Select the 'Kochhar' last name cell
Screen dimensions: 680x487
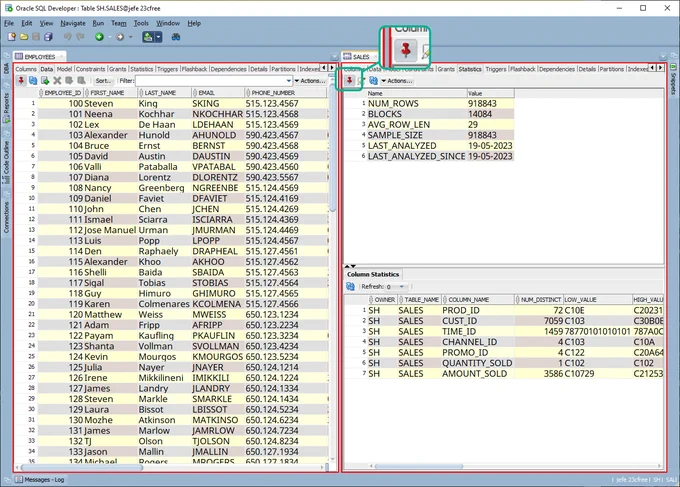coord(164,114)
